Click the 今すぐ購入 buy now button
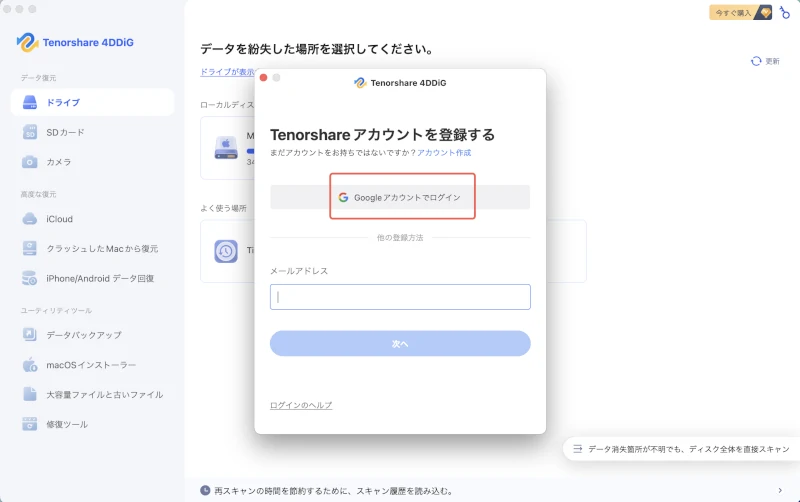Viewport: 800px width, 502px height. click(740, 13)
